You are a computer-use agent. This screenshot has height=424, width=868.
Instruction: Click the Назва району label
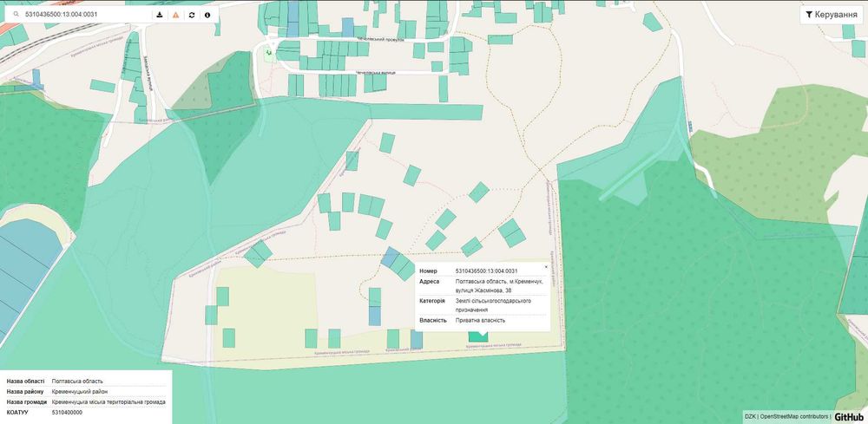[25, 392]
